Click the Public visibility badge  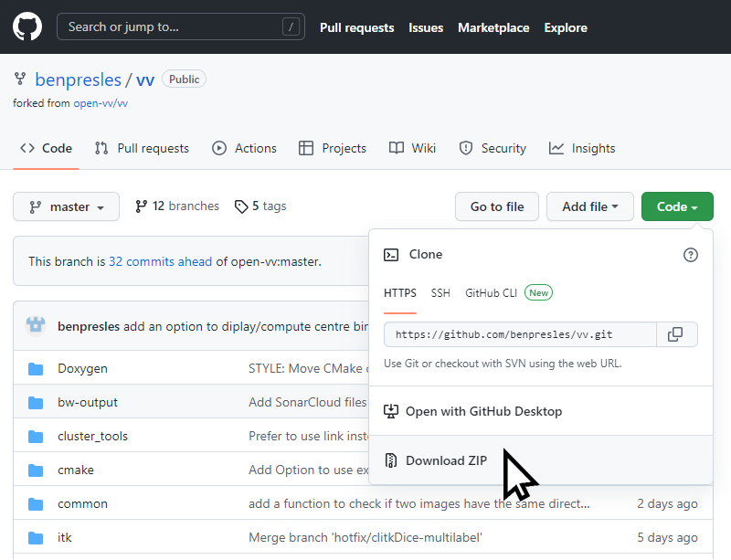tap(185, 79)
